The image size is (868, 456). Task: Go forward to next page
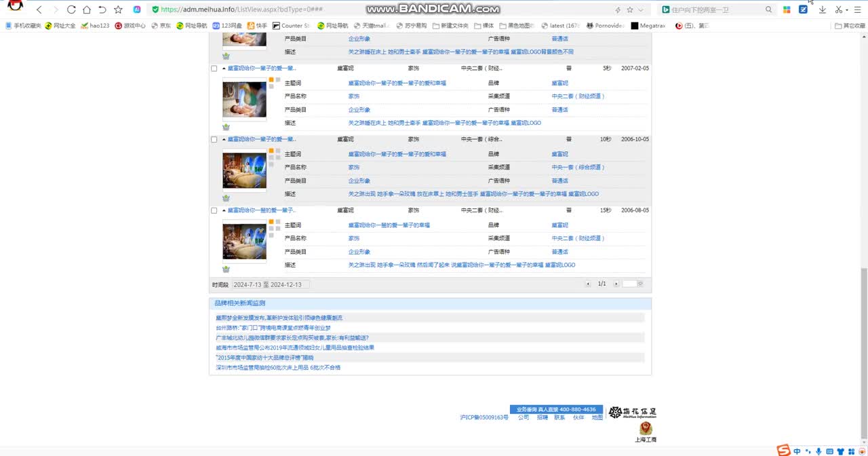(56, 9)
